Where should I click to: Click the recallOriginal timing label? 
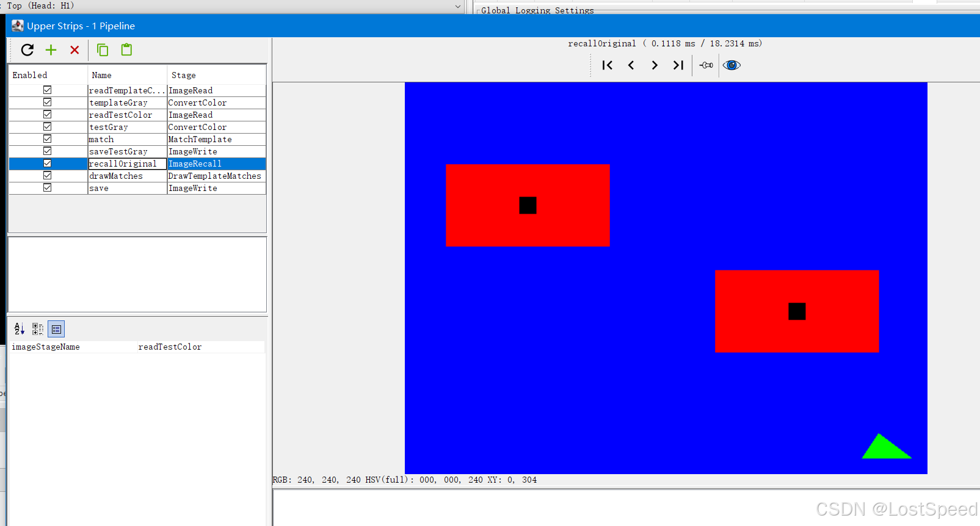pos(665,43)
